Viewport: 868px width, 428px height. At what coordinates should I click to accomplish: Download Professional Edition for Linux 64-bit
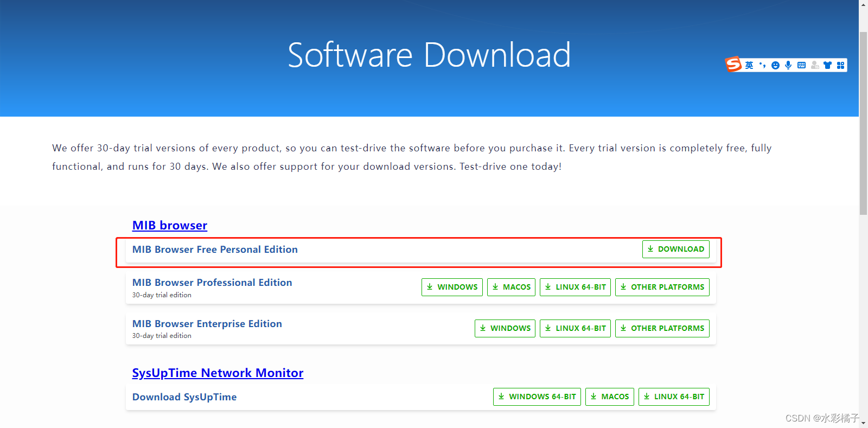[x=575, y=287]
